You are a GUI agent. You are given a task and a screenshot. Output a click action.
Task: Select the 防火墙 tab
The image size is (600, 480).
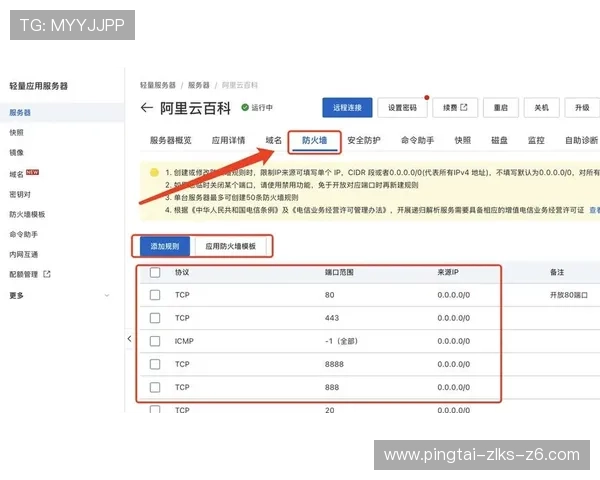tap(315, 140)
